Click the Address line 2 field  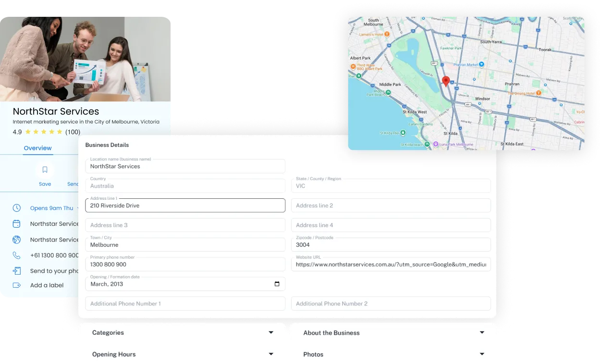[391, 206]
